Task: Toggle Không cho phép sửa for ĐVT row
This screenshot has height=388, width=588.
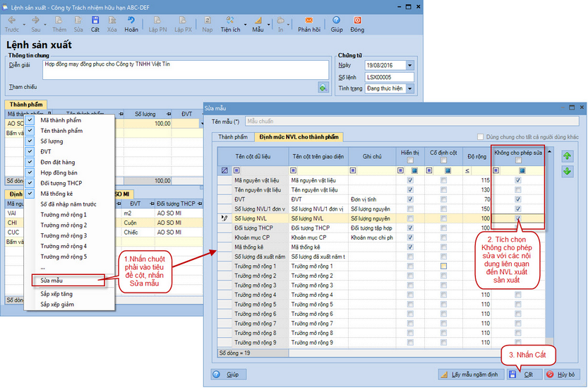Action: [x=518, y=199]
